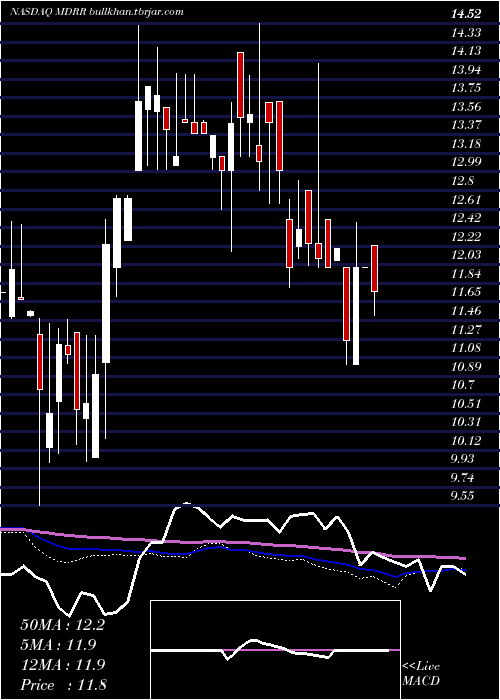
Task: Click the 13.75 price label
Action: click(466, 88)
